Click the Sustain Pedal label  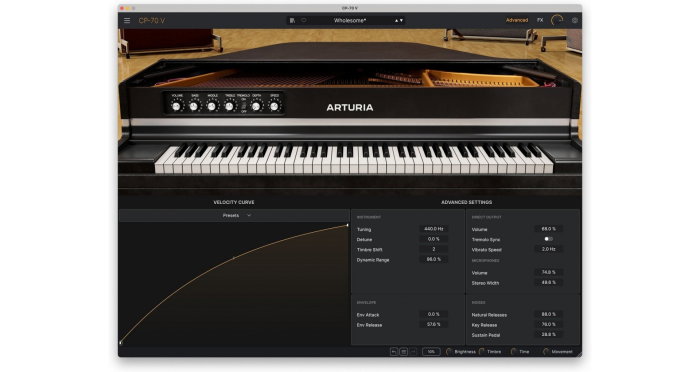point(486,335)
